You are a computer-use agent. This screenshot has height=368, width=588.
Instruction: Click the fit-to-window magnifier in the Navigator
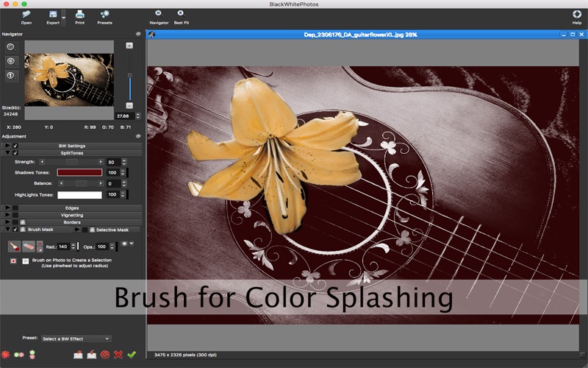[x=11, y=47]
